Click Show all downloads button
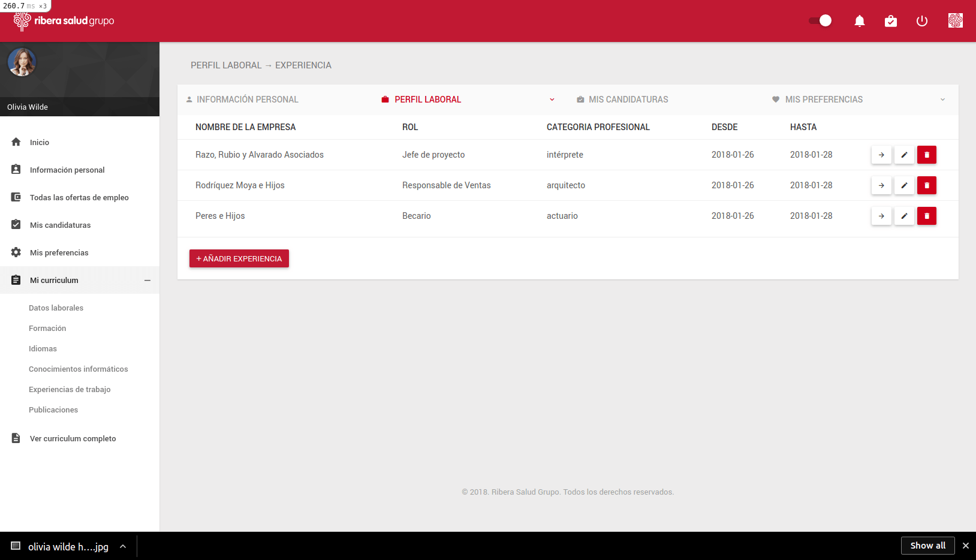 click(927, 546)
